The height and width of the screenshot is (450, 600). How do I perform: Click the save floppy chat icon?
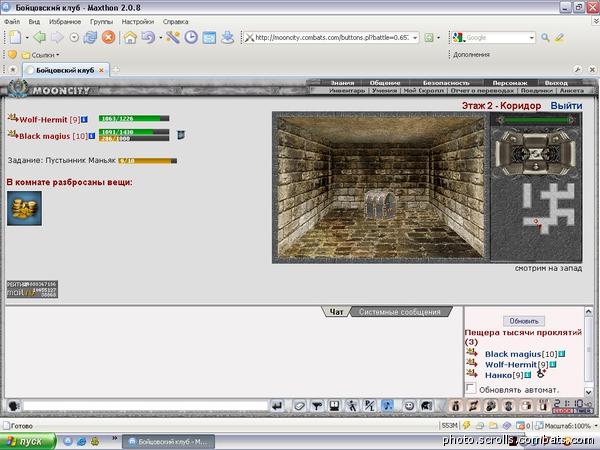coord(334,406)
